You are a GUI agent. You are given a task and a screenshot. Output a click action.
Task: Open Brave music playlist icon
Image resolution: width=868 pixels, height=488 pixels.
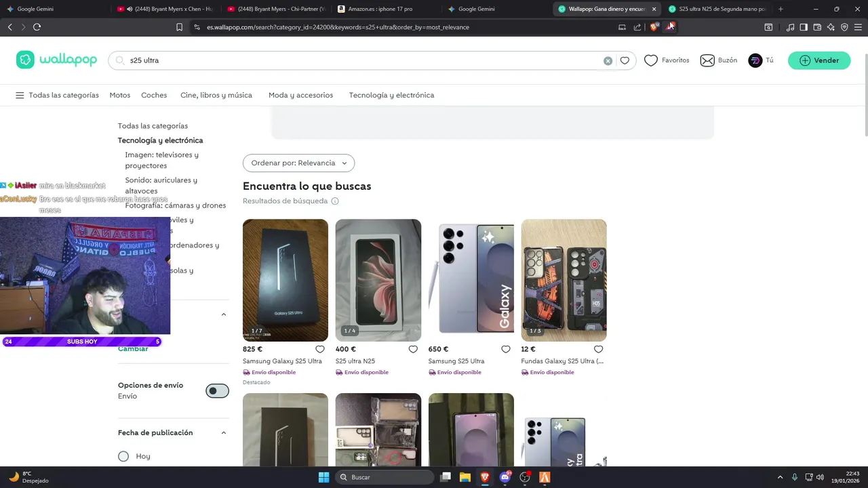pyautogui.click(x=790, y=27)
